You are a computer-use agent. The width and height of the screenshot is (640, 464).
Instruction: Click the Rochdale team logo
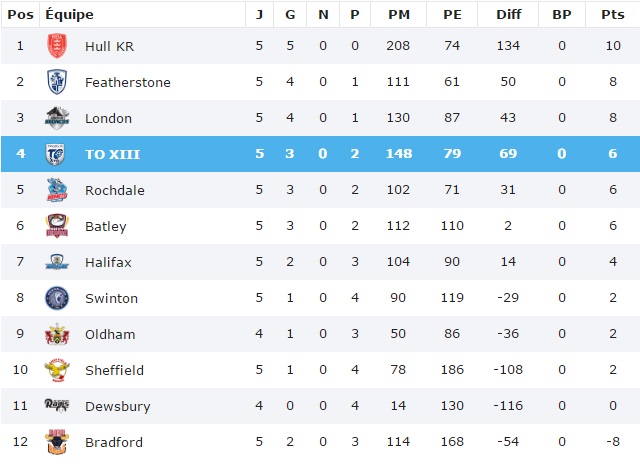coord(57,190)
